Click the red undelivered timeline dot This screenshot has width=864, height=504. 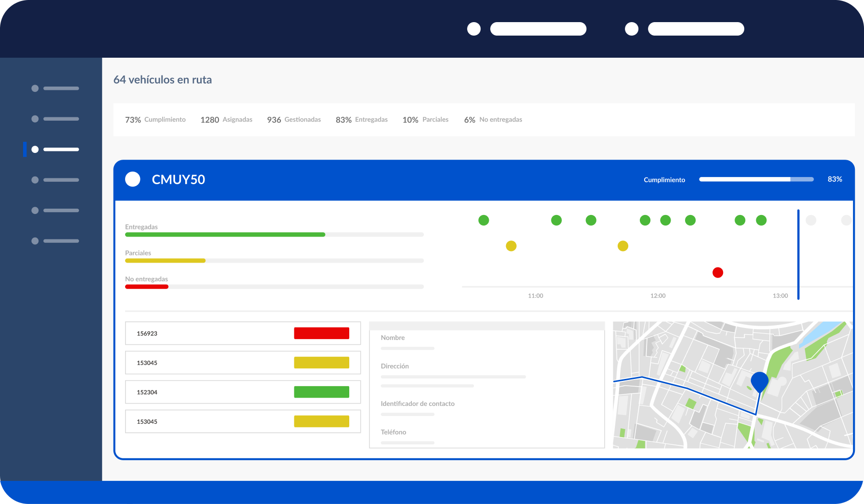pyautogui.click(x=718, y=273)
